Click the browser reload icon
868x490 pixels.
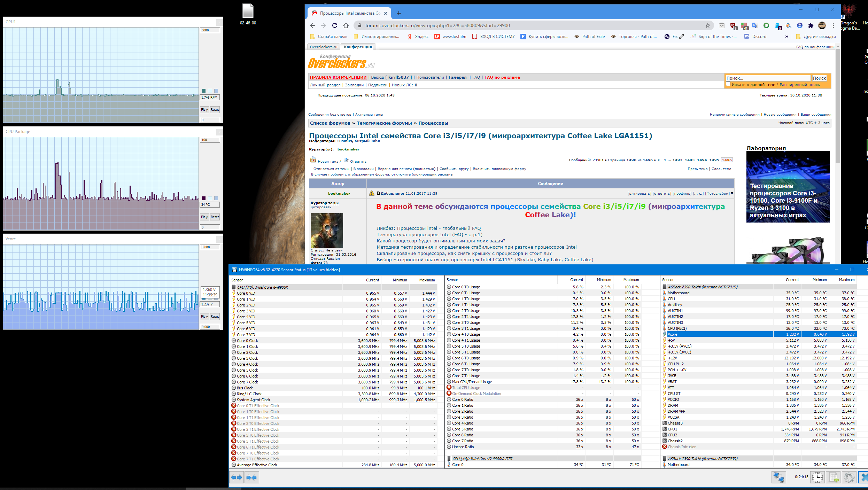[335, 25]
